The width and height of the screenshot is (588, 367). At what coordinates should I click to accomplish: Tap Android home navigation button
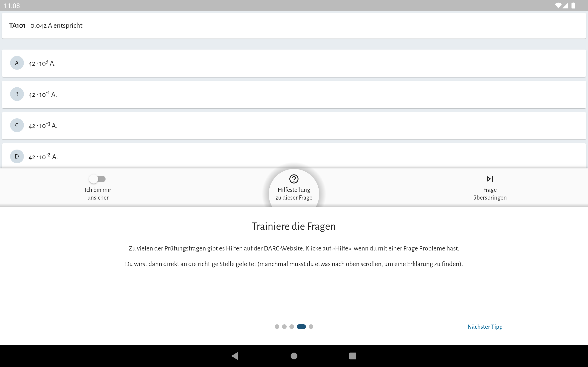pyautogui.click(x=294, y=356)
